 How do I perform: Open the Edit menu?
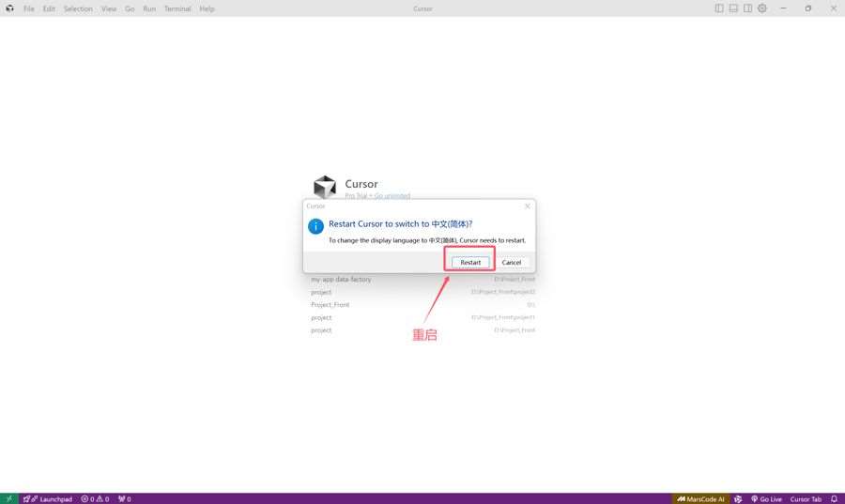(x=49, y=8)
